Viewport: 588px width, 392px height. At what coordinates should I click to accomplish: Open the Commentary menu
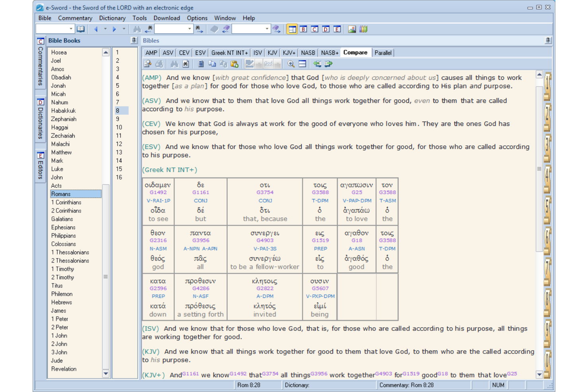(x=75, y=18)
